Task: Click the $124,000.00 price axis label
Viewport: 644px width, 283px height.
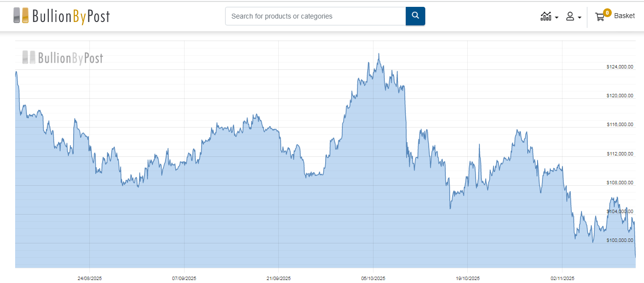Action: (x=620, y=67)
